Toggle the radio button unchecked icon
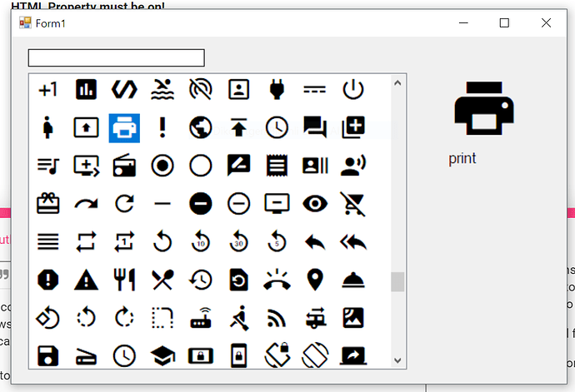 [x=201, y=166]
